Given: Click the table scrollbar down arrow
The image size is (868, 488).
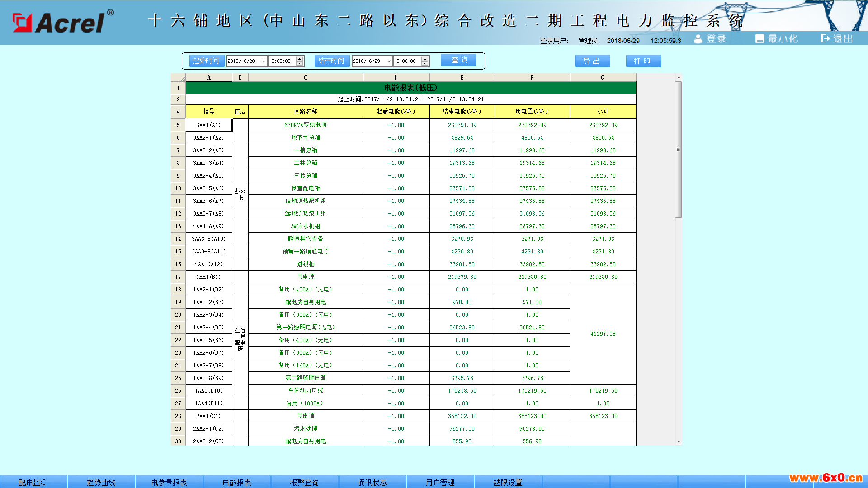Looking at the screenshot, I should [678, 441].
